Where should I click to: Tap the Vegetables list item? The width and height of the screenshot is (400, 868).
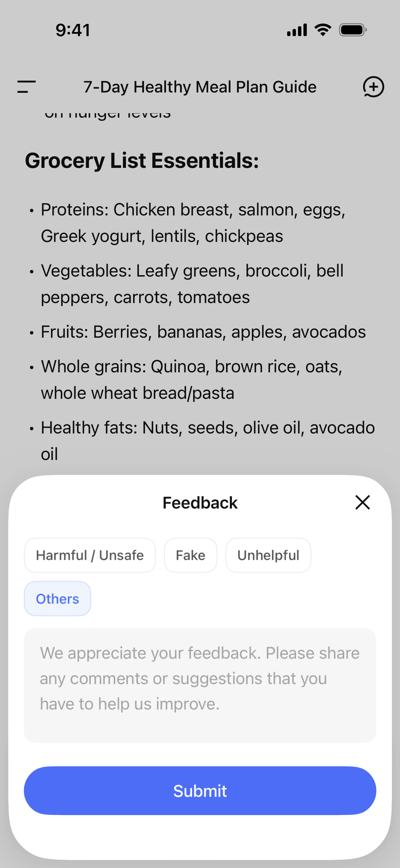point(192,284)
